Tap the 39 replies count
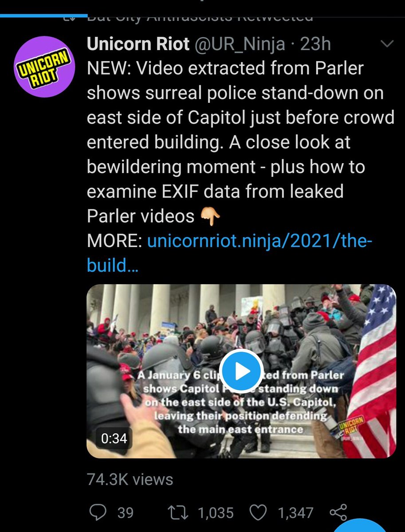The width and height of the screenshot is (405, 532). (125, 513)
